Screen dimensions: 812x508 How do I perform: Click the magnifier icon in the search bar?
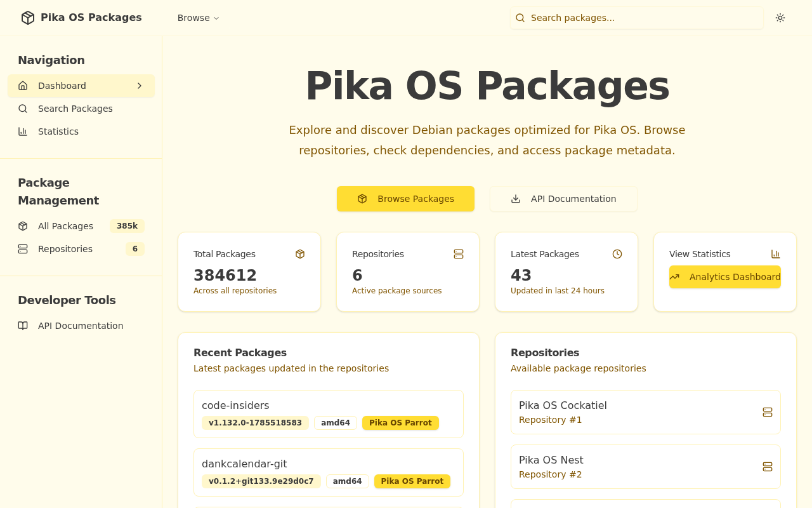(520, 18)
